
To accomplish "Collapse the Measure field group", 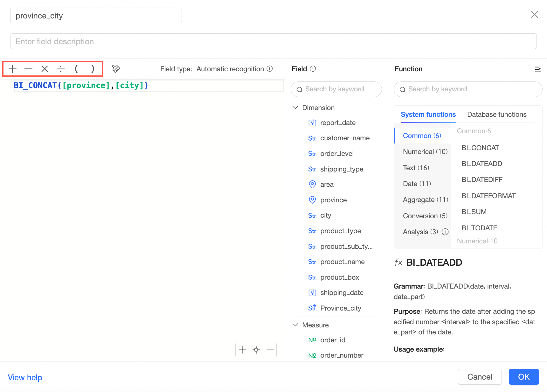I will (295, 325).
